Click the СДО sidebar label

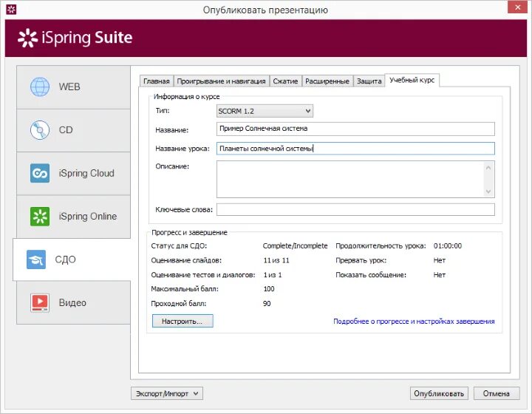[x=66, y=259]
